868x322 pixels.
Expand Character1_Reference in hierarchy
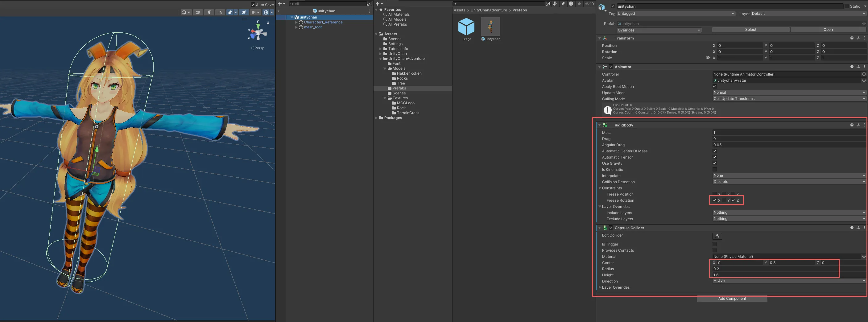(x=296, y=22)
